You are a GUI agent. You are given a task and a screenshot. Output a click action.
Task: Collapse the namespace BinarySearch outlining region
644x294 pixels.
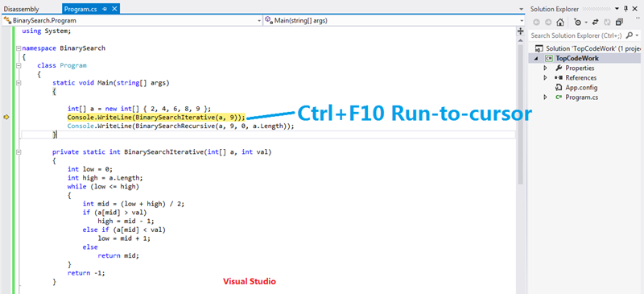(x=19, y=48)
